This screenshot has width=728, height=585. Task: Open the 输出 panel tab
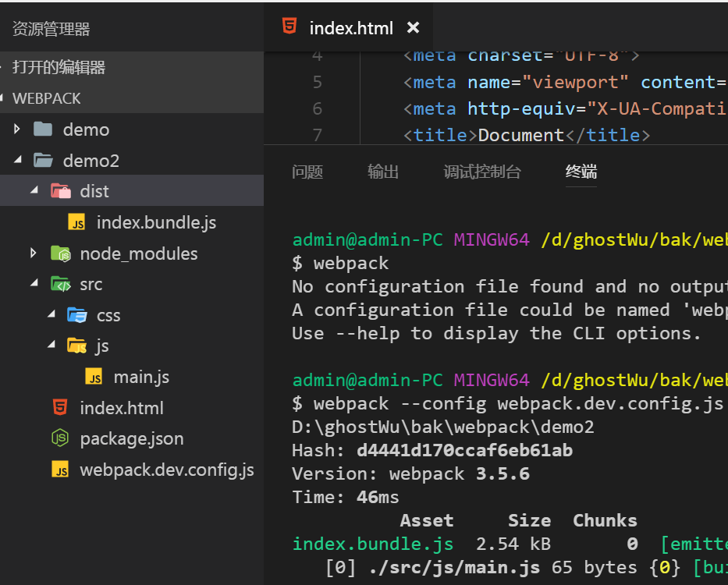coord(383,172)
